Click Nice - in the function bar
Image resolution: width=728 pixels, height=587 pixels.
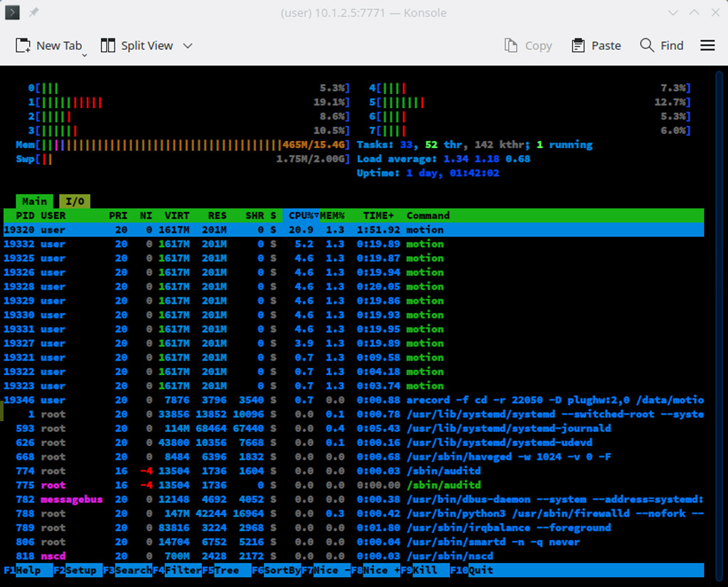[x=332, y=570]
